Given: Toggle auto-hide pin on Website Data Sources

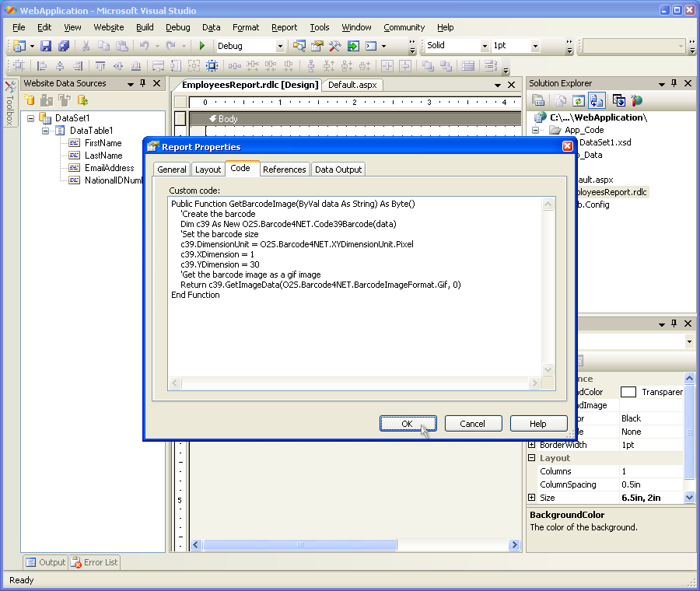Looking at the screenshot, I should pos(143,83).
